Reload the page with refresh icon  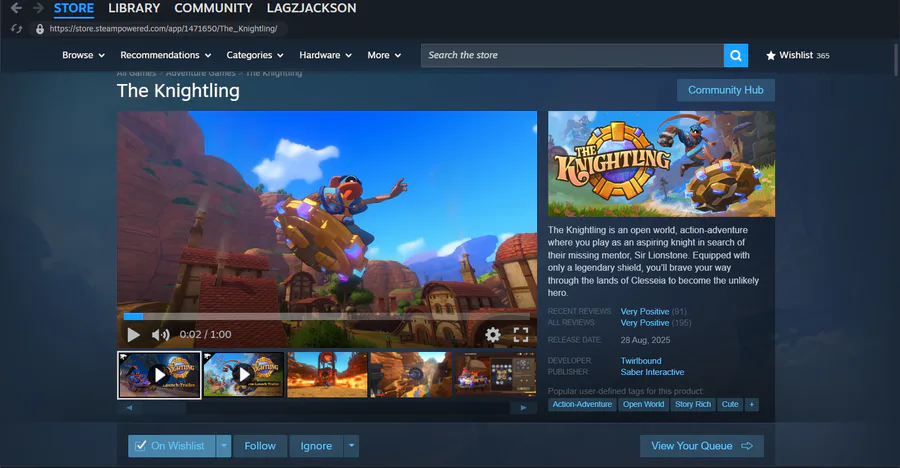[17, 29]
